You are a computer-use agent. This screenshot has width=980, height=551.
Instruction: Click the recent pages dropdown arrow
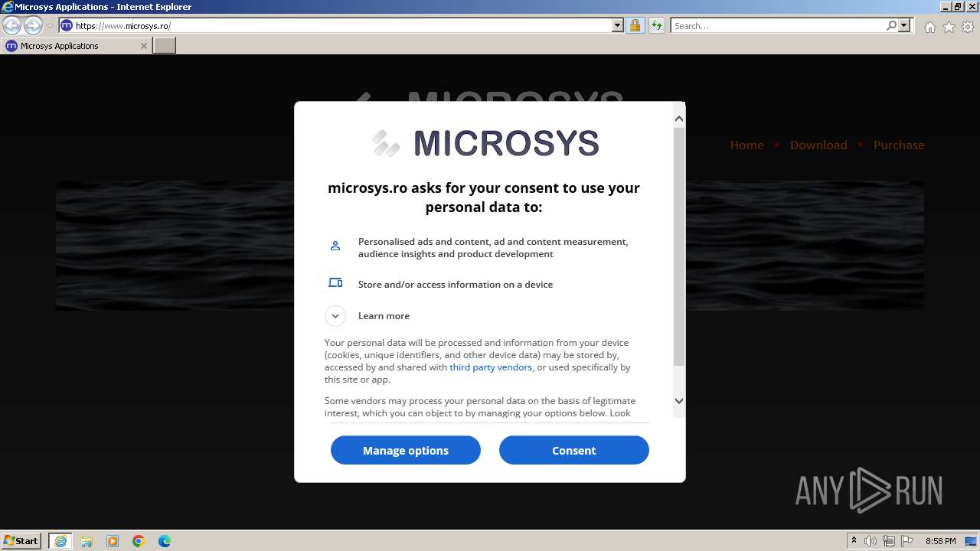point(50,26)
